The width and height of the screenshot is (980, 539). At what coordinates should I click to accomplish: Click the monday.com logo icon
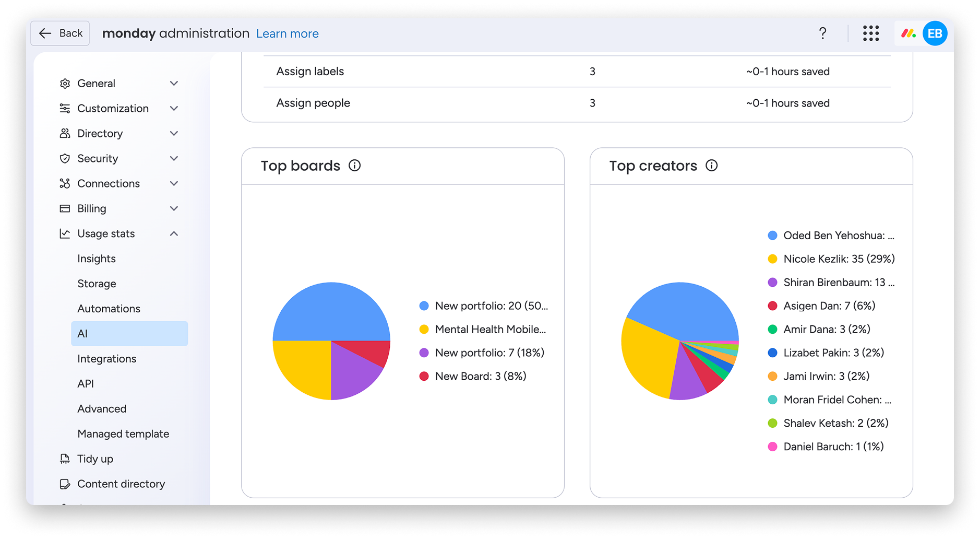click(x=908, y=33)
